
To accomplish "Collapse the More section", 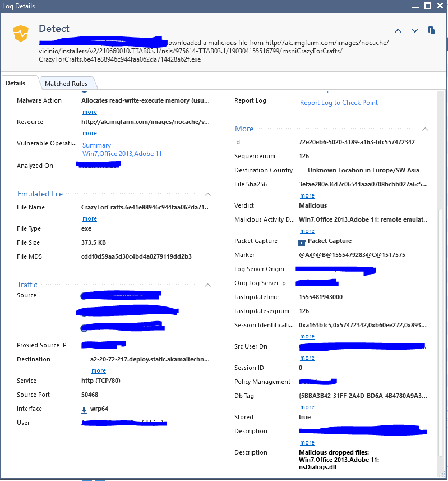I will click(425, 129).
